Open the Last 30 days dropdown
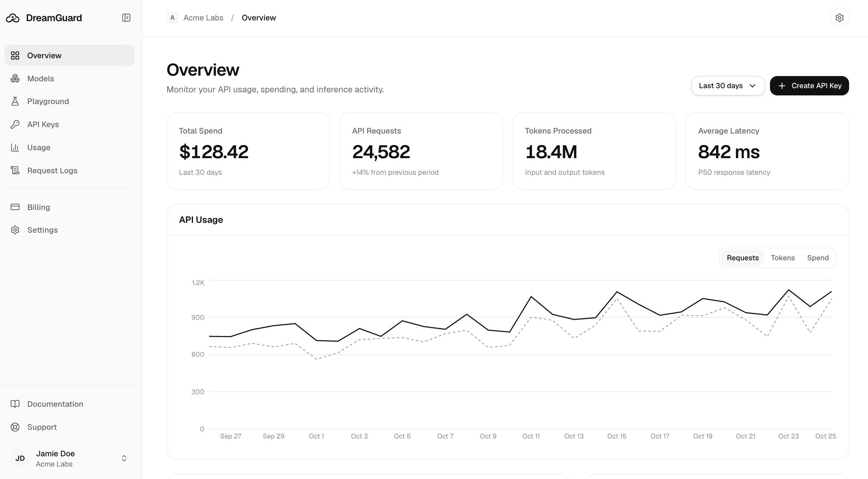 coord(728,86)
